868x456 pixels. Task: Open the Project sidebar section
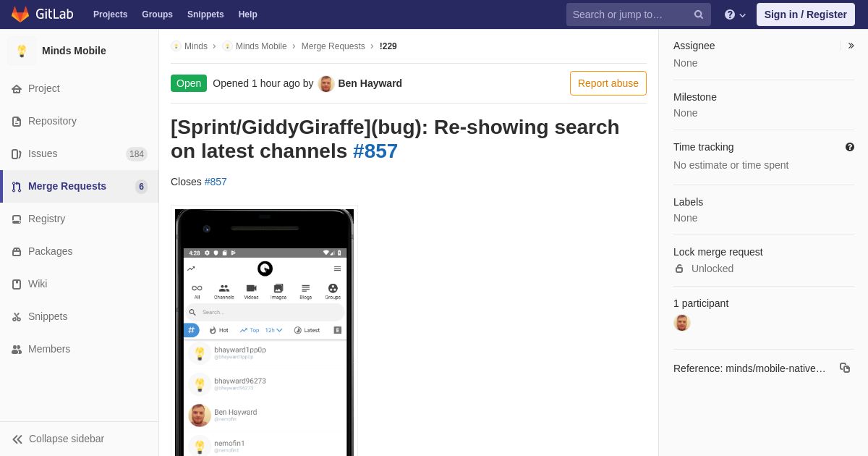click(x=80, y=88)
